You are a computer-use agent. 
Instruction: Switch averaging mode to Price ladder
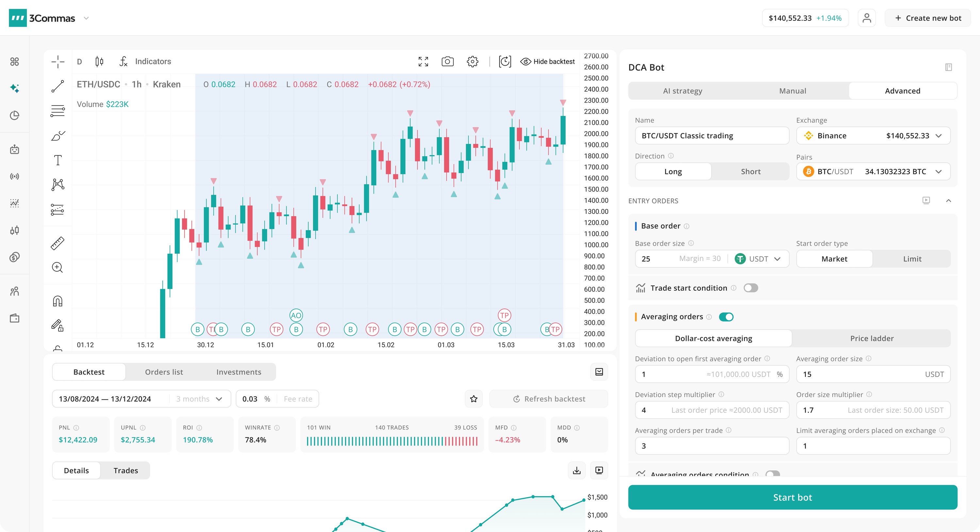[872, 338]
